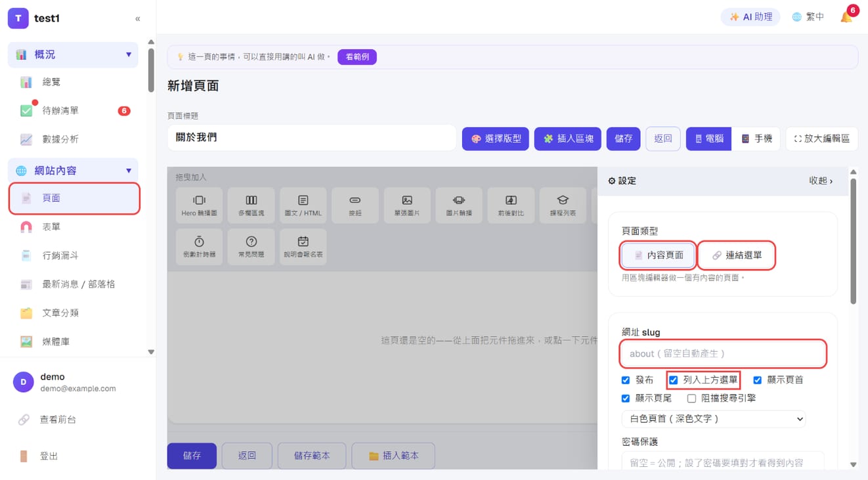Select 連結選單 page type
868x480 pixels.
tap(737, 255)
